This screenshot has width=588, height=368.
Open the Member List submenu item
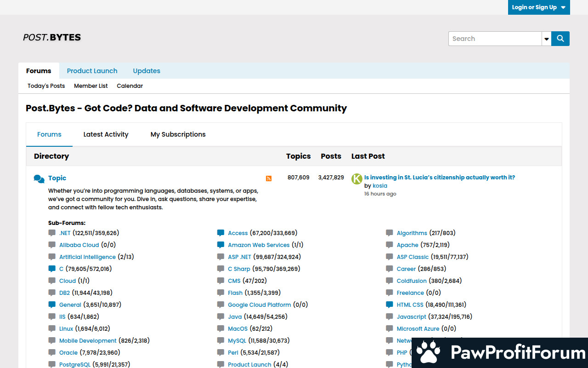pyautogui.click(x=91, y=86)
